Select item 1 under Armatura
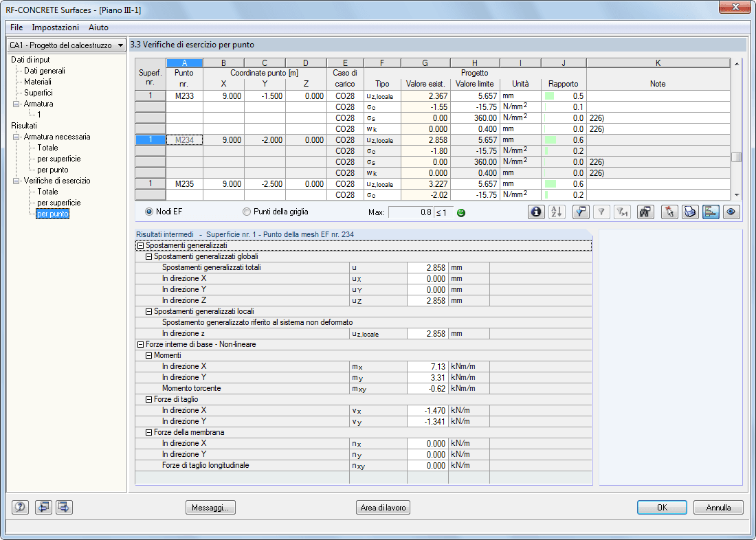 39,115
